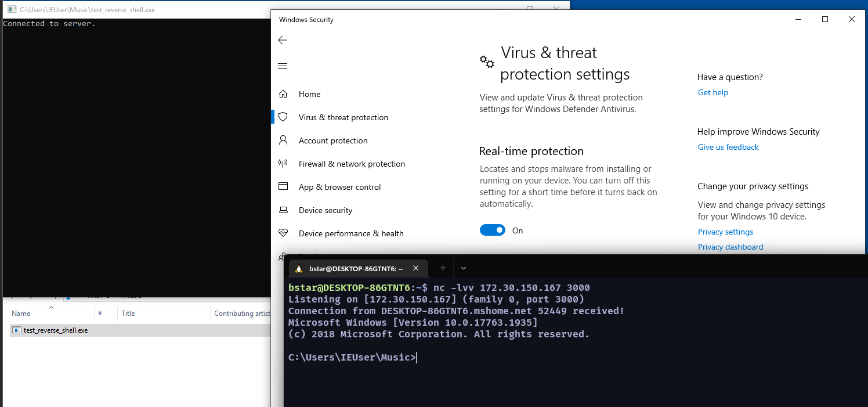The height and width of the screenshot is (407, 868).
Task: Click the Device performance & health heart icon
Action: tap(283, 233)
